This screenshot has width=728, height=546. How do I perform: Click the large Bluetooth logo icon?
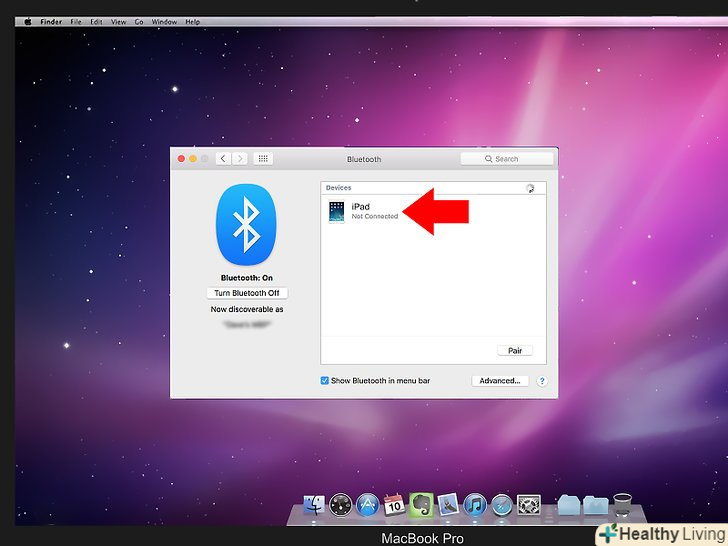pyautogui.click(x=246, y=225)
